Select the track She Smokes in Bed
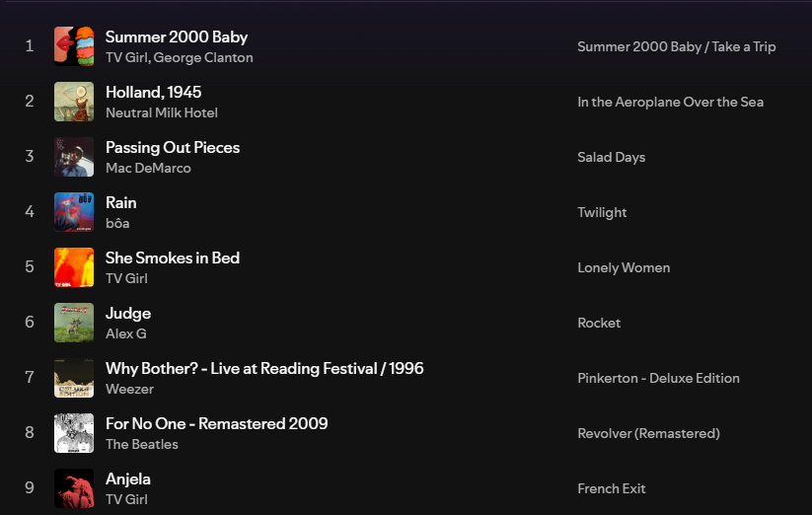The height and width of the screenshot is (515, 812). pyautogui.click(x=173, y=257)
